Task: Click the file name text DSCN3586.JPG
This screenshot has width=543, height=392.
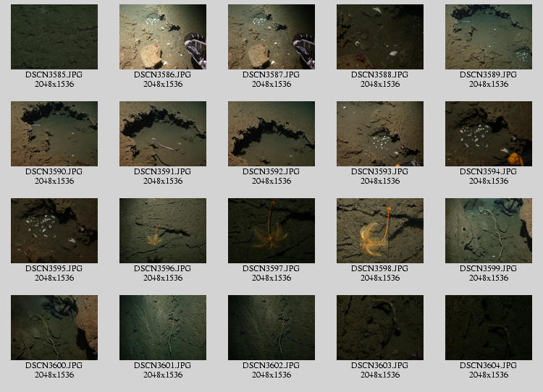Action: point(163,74)
